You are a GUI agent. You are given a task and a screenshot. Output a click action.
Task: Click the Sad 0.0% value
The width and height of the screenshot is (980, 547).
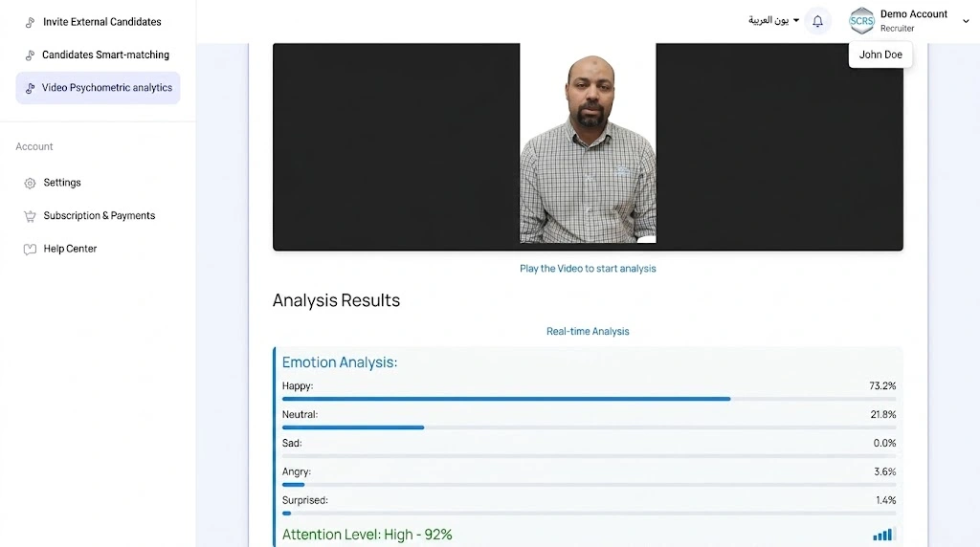point(884,444)
